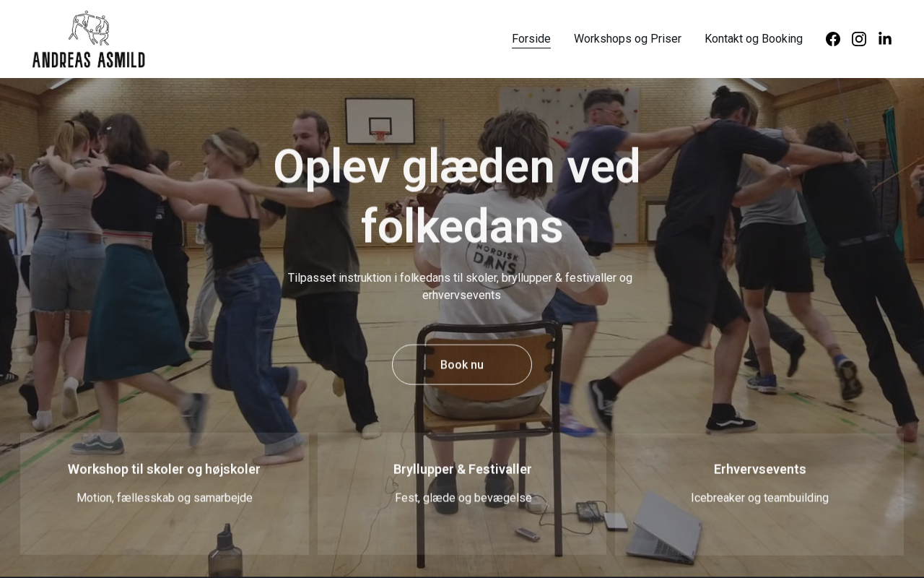The image size is (924, 578).
Task: Select the Erhvervsevents card heading
Action: click(759, 470)
